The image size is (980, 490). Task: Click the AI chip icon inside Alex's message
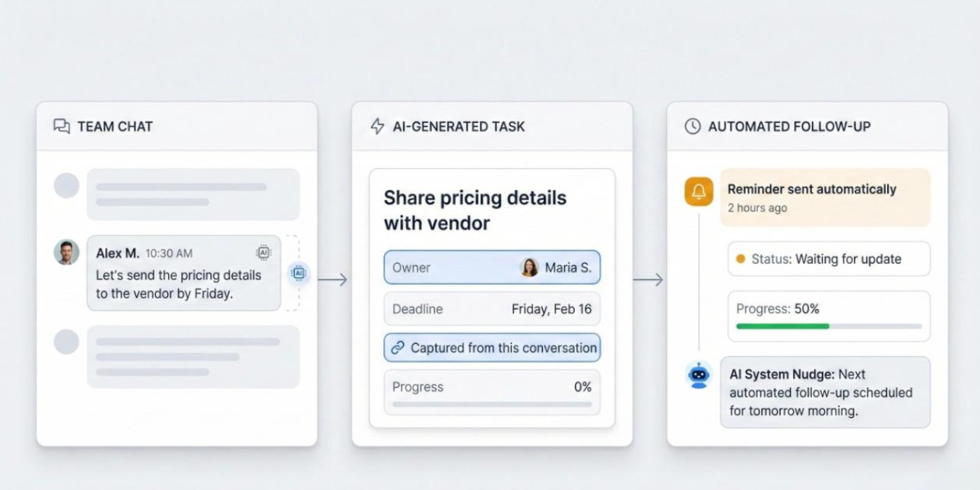pos(263,253)
